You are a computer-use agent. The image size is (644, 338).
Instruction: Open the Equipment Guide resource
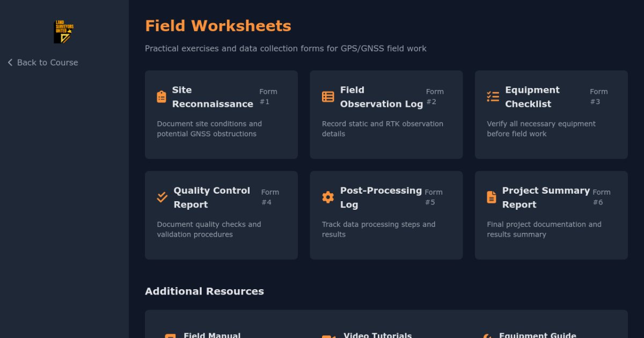[537, 335]
